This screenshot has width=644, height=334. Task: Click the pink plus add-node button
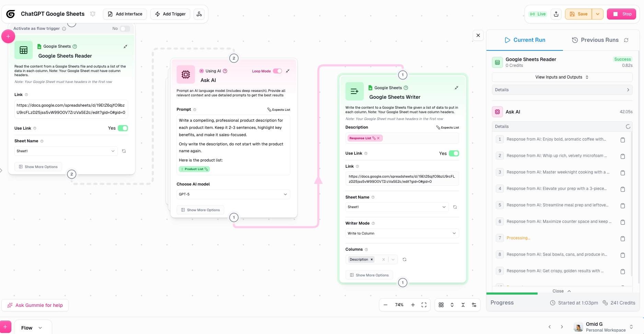(8, 36)
